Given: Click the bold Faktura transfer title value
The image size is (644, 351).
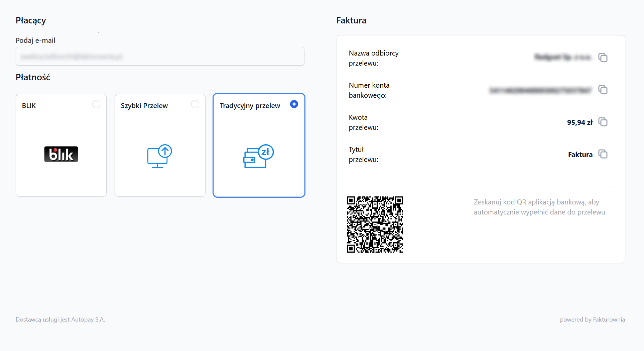Looking at the screenshot, I should (580, 155).
